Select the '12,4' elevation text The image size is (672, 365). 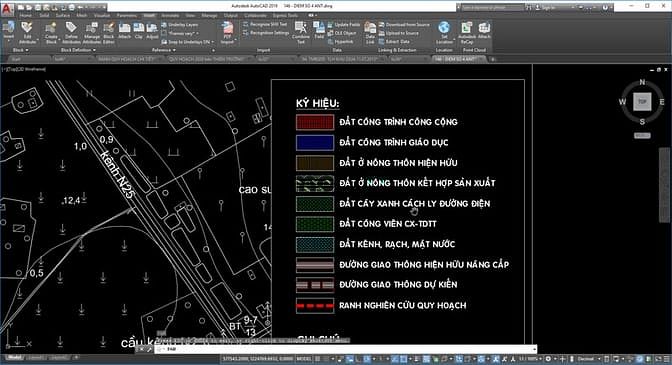pos(72,200)
